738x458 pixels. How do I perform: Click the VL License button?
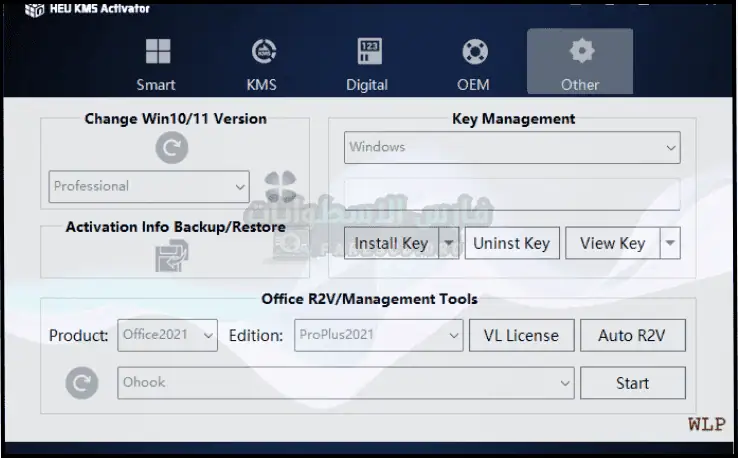(x=521, y=335)
